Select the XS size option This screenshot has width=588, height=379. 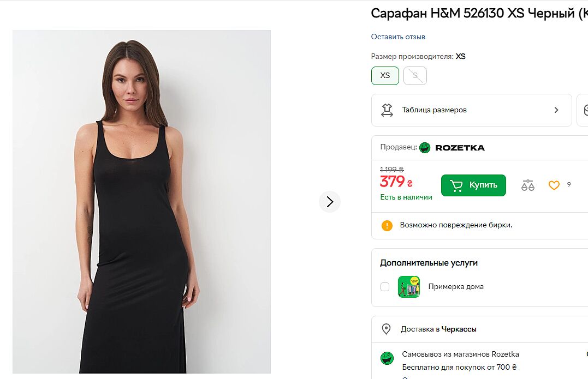click(385, 76)
